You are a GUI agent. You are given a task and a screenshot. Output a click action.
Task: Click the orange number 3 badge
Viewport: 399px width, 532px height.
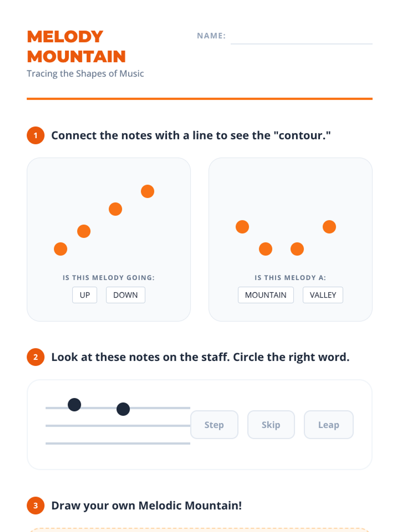pyautogui.click(x=36, y=506)
